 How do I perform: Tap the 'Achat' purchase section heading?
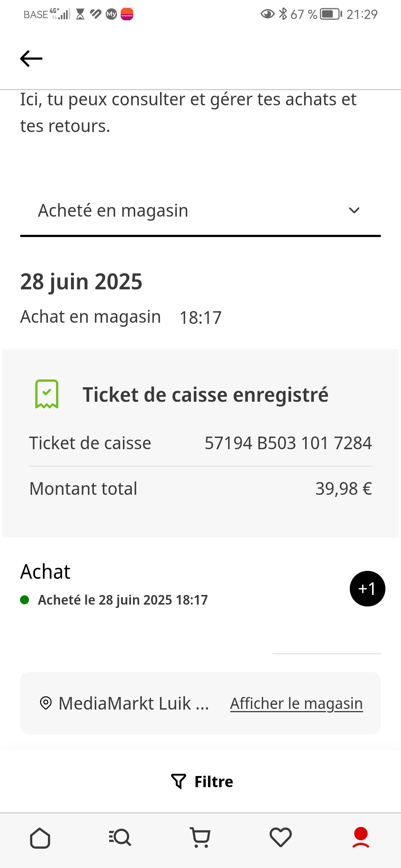tap(45, 571)
